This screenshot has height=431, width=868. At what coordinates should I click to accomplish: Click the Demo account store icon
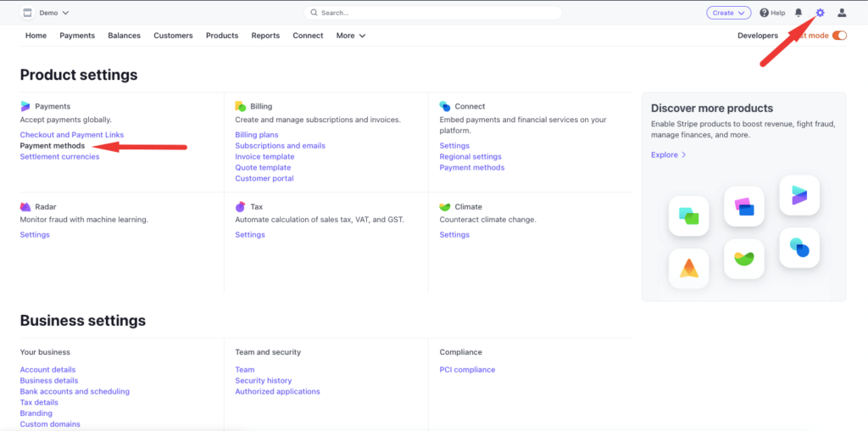tap(28, 12)
